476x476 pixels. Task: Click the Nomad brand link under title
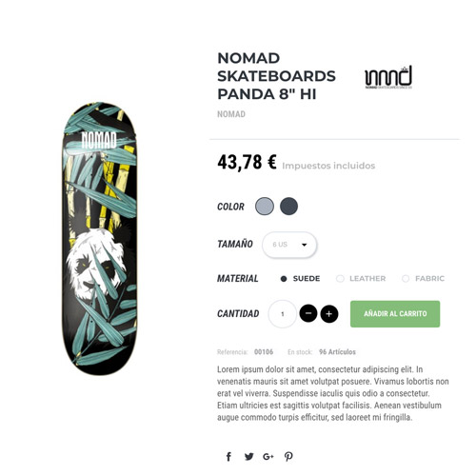coord(231,114)
